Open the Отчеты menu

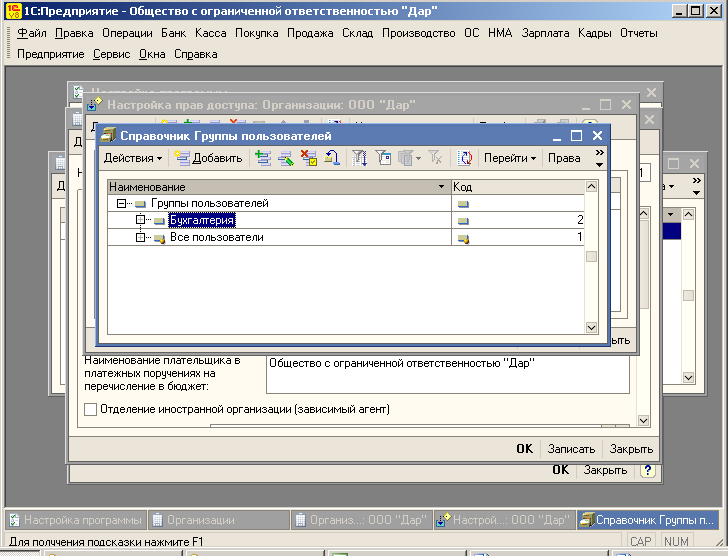(x=639, y=33)
